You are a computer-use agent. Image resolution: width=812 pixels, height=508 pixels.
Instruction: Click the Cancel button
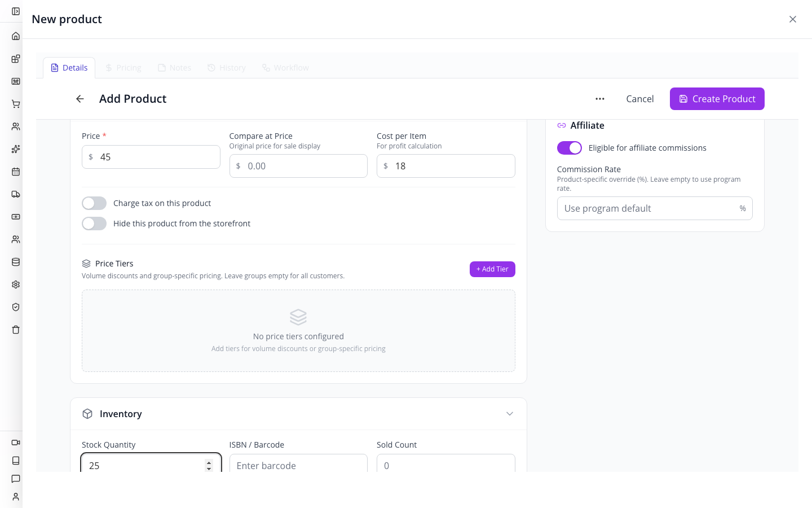[x=640, y=99]
